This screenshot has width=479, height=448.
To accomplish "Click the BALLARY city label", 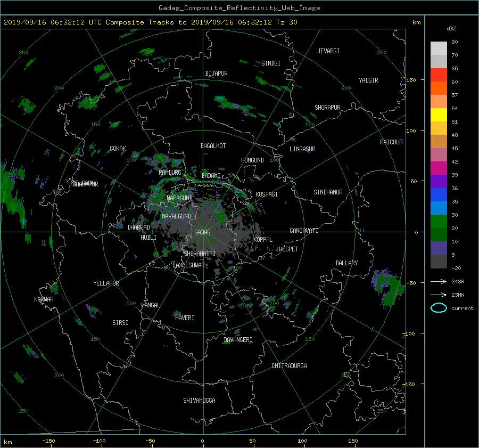I will 346,263.
